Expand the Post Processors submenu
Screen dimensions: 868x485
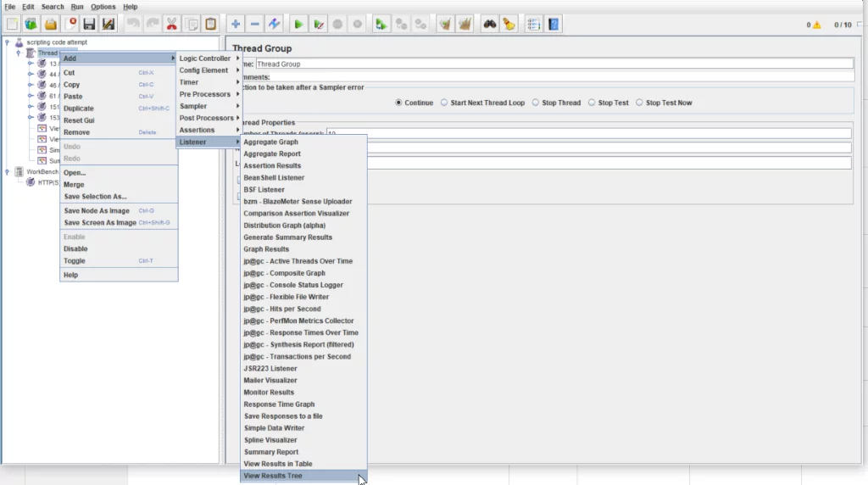(209, 118)
